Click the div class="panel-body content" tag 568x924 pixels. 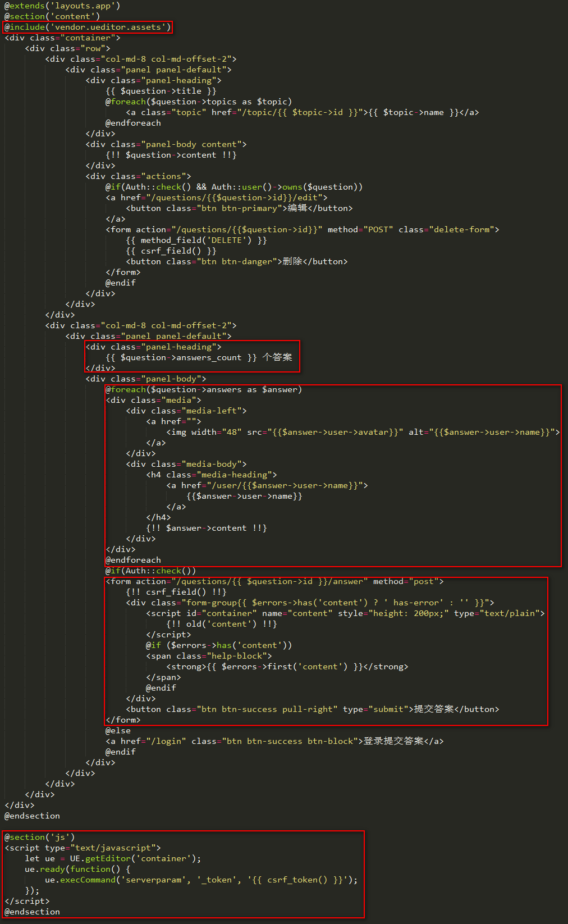(x=166, y=144)
